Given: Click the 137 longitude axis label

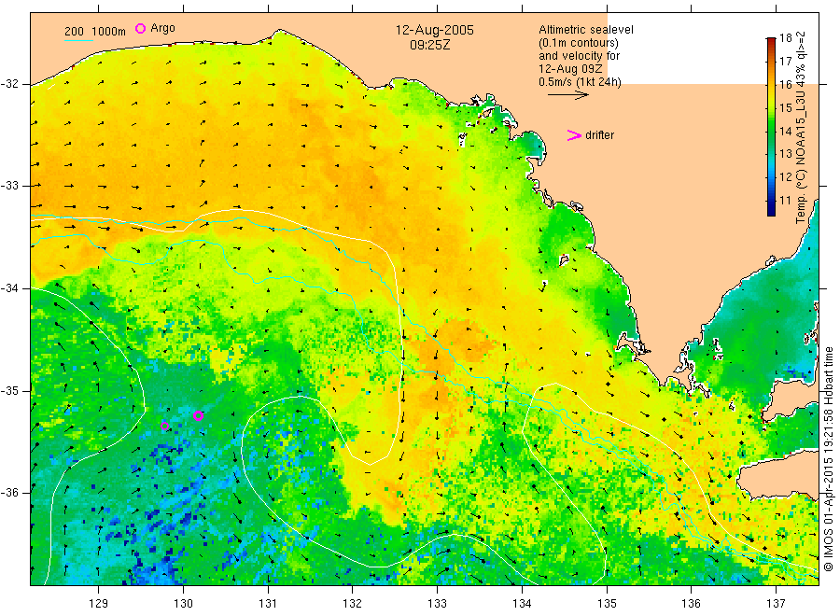Looking at the screenshot, I should (x=776, y=604).
